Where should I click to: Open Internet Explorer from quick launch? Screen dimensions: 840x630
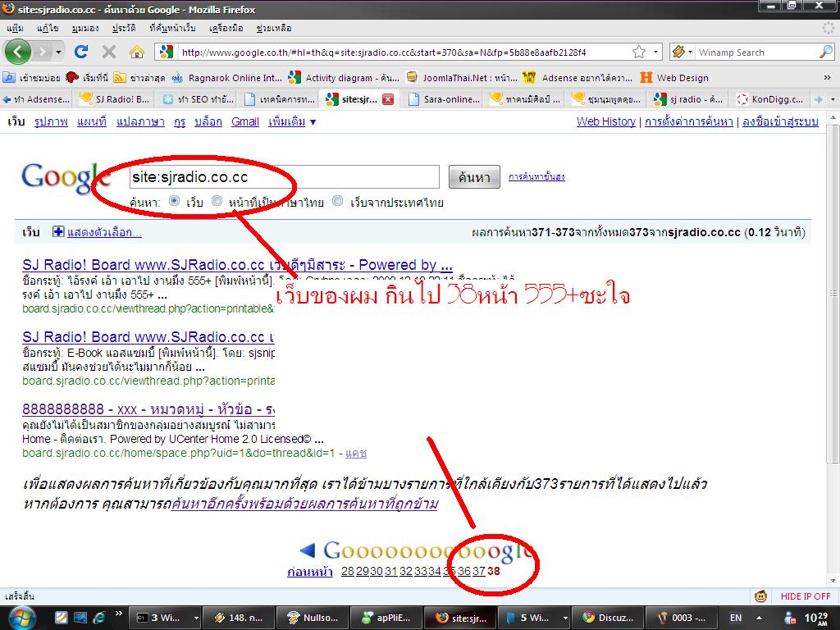[x=99, y=618]
